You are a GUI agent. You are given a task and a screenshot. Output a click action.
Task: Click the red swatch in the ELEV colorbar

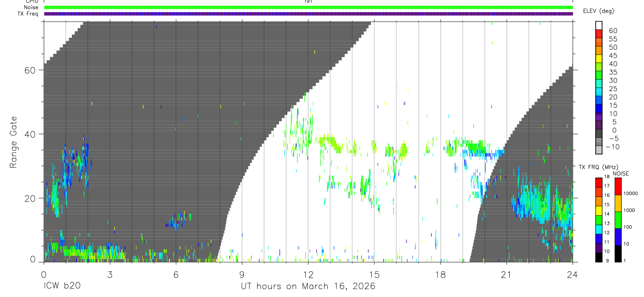click(x=599, y=34)
